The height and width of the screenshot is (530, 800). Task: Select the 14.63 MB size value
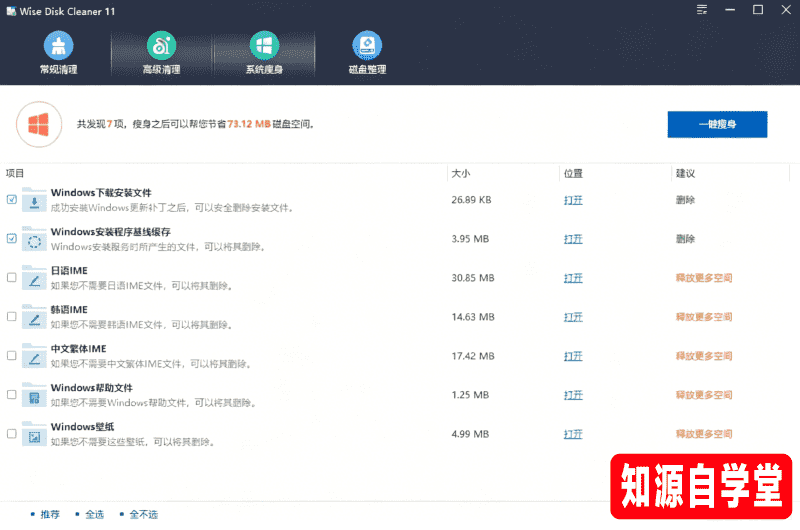(x=472, y=317)
